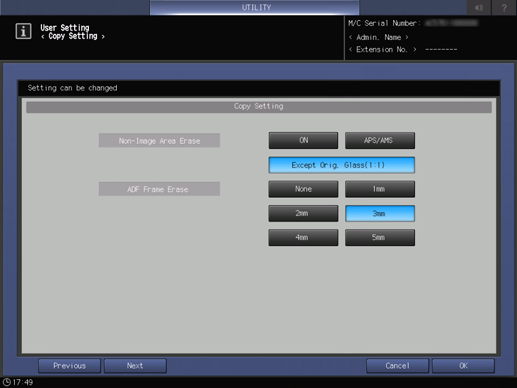This screenshot has height=388, width=517.
Task: Confirm settings with OK button
Action: pyautogui.click(x=463, y=366)
